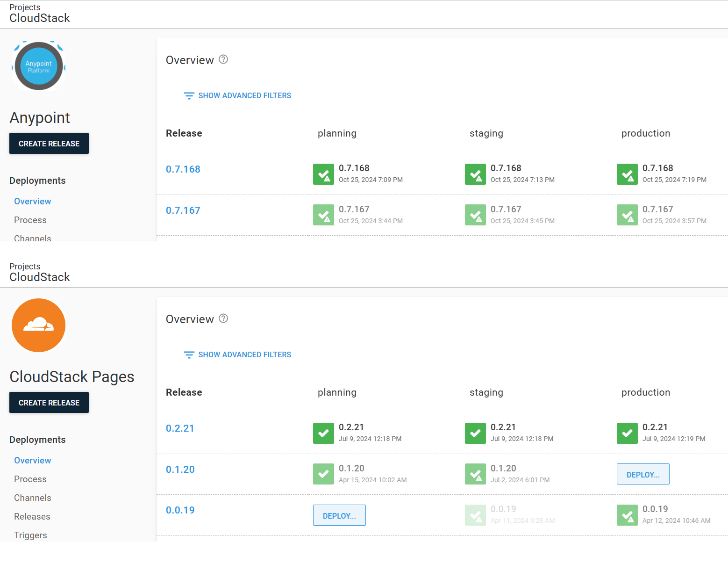Select Channels in CloudStack Pages Deployments menu

33,498
